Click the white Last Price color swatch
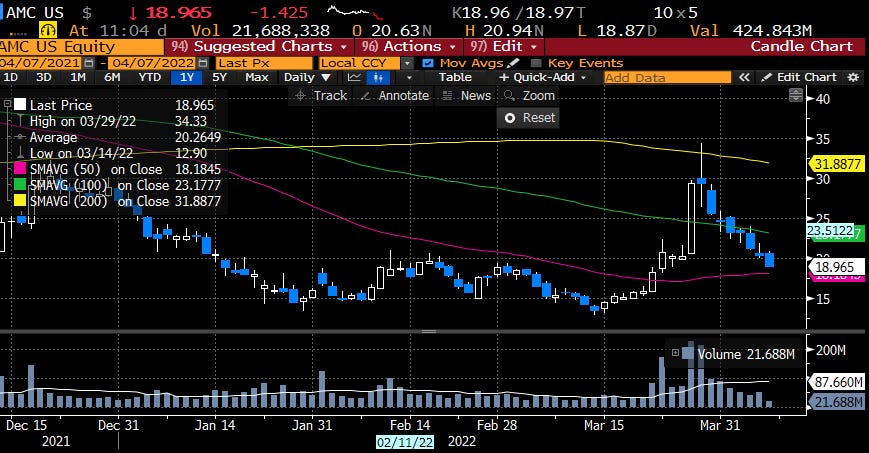869x453 pixels. tap(20, 105)
